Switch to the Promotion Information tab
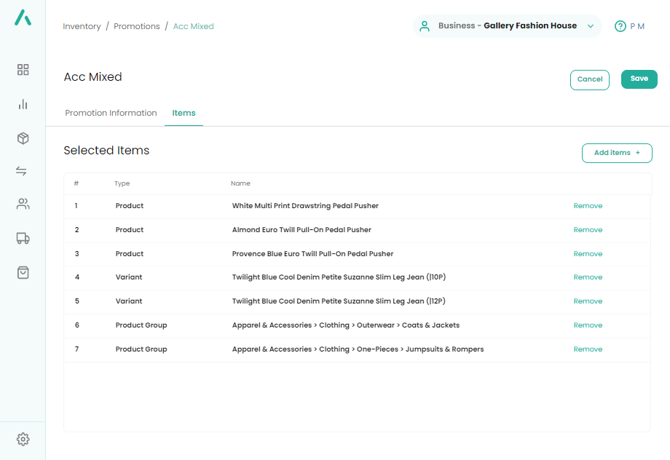Viewport: 670px width, 460px height. click(111, 113)
